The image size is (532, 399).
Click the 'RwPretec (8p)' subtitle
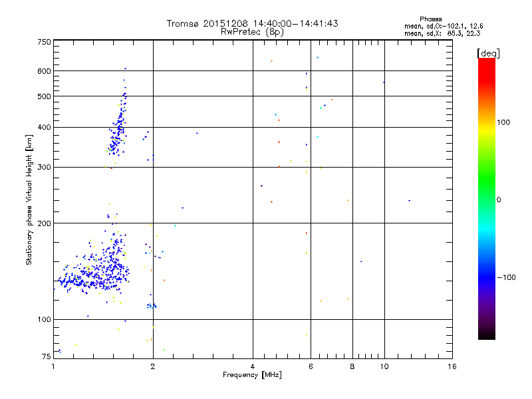click(252, 32)
